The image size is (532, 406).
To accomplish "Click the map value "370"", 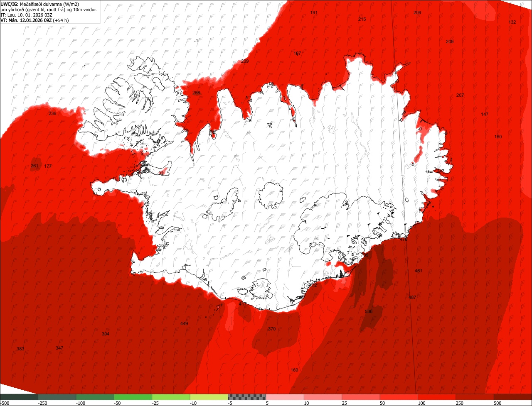I will coord(272,329).
